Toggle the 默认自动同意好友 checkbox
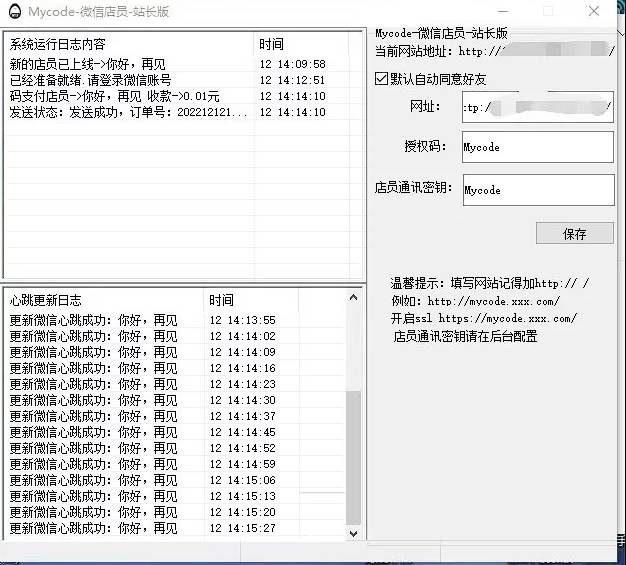The image size is (626, 565). click(x=381, y=78)
